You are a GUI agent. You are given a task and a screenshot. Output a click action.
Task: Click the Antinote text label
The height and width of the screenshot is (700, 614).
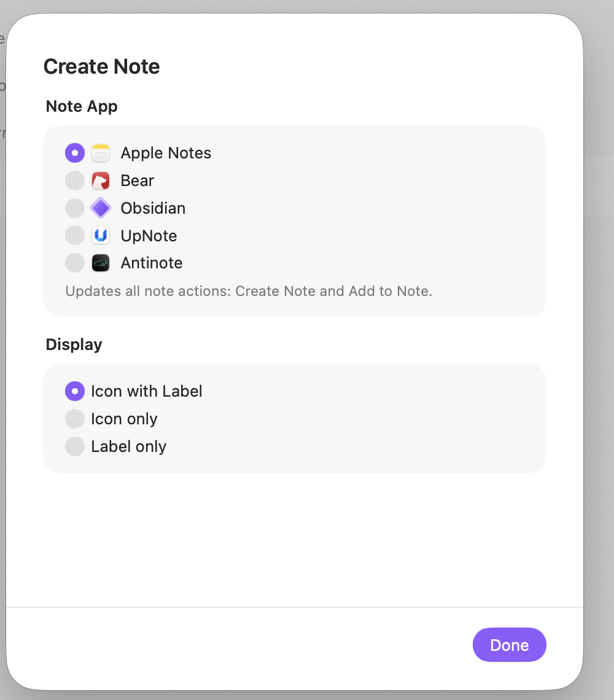(152, 263)
